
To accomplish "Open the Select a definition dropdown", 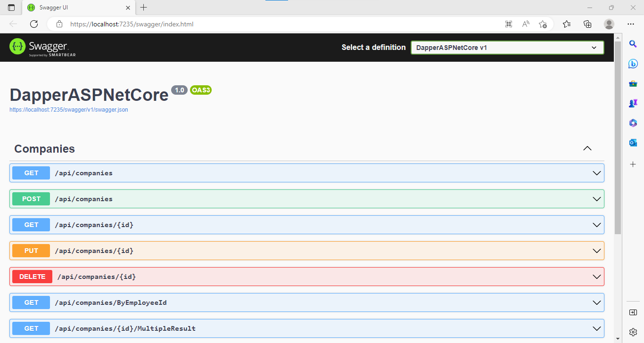I will [x=507, y=48].
